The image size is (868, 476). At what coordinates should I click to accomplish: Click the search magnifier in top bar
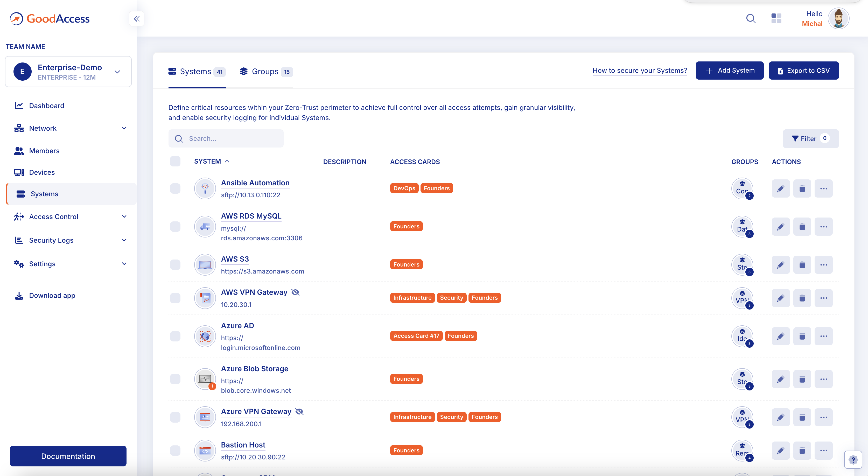coord(750,18)
